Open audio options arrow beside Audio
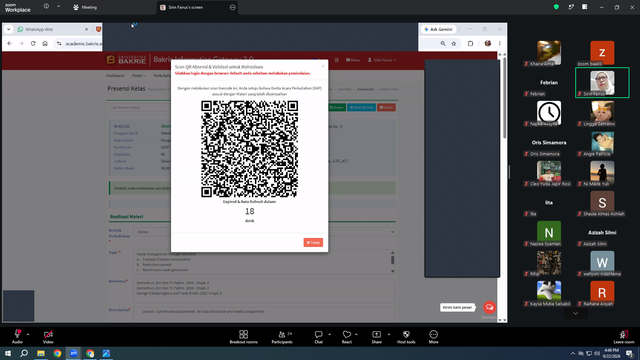This screenshot has width=640, height=360. [x=28, y=334]
